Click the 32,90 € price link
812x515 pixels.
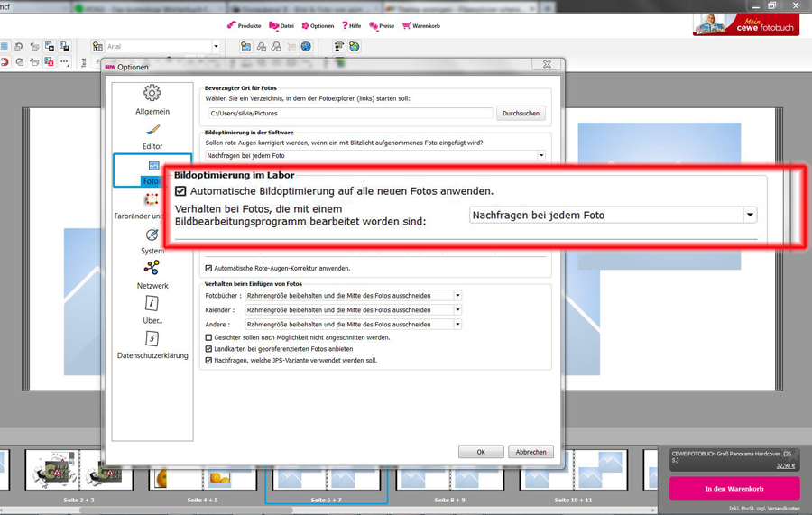click(x=785, y=465)
